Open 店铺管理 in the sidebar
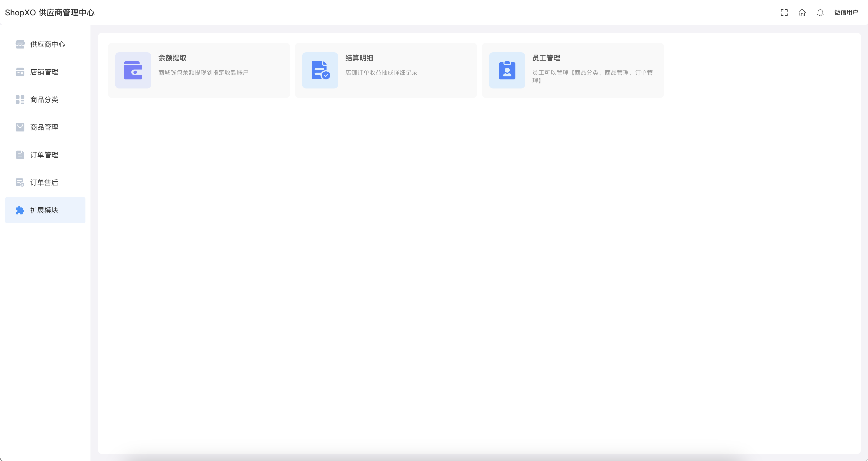The height and width of the screenshot is (461, 868). (x=44, y=72)
